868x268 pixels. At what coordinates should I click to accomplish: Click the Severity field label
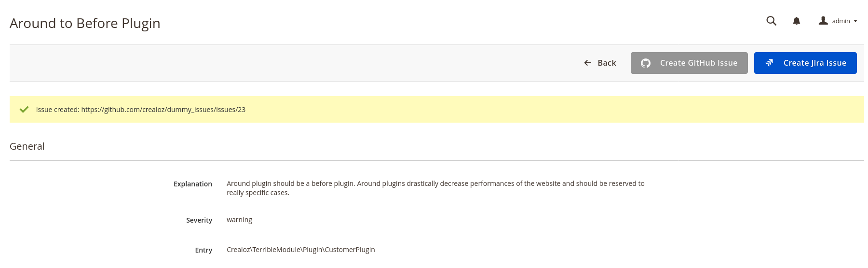click(x=199, y=220)
